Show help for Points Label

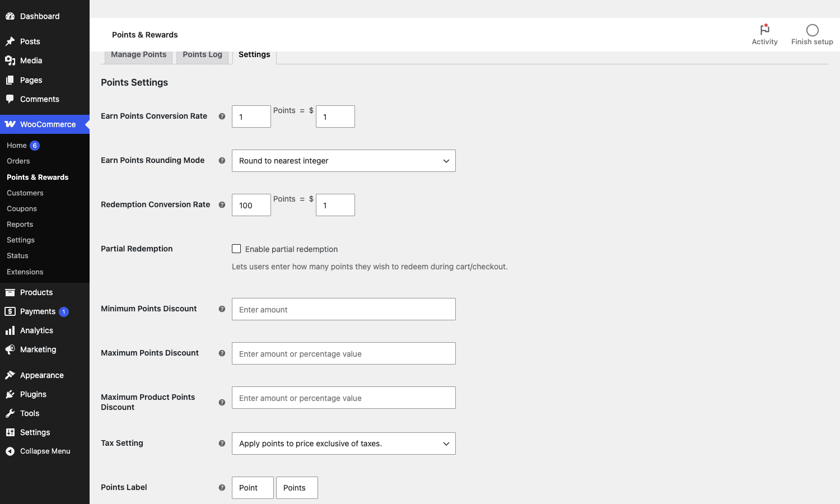(222, 488)
